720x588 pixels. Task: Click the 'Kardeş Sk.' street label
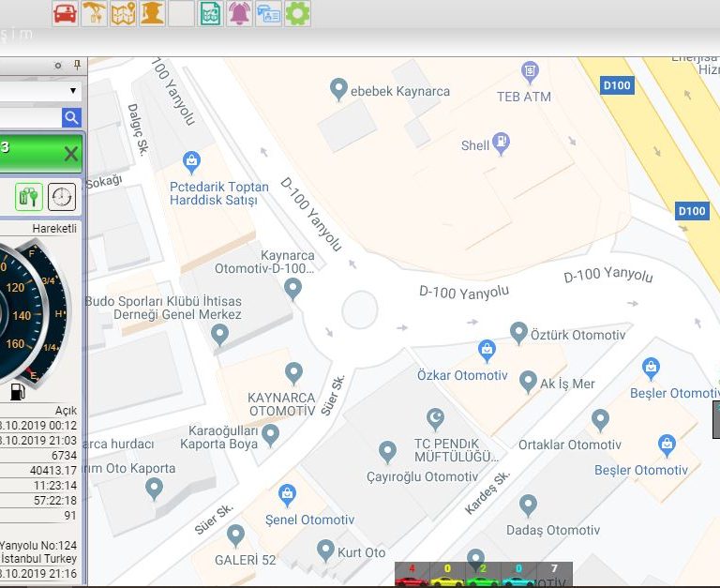(487, 492)
